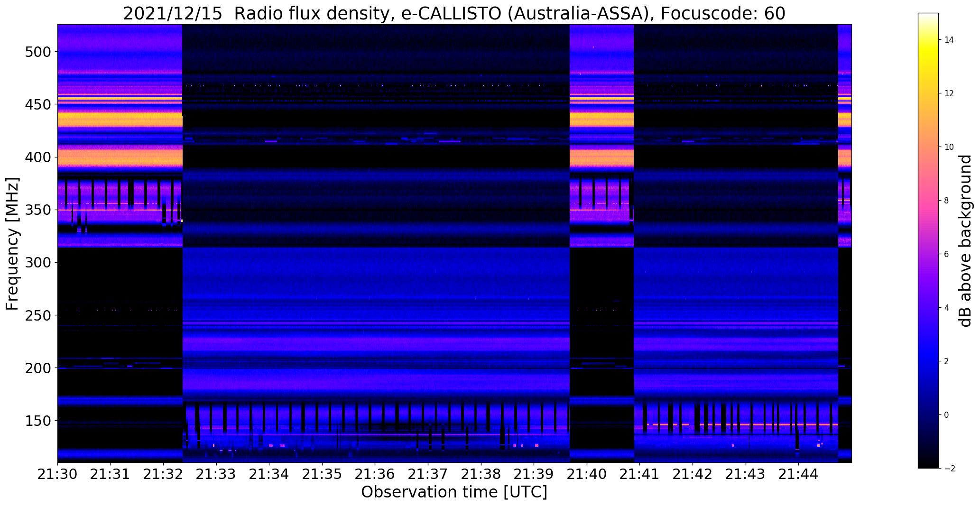Click the 'Frequency [MHz]' axis label
Image resolution: width=980 pixels, height=506 pixels.
(x=13, y=244)
